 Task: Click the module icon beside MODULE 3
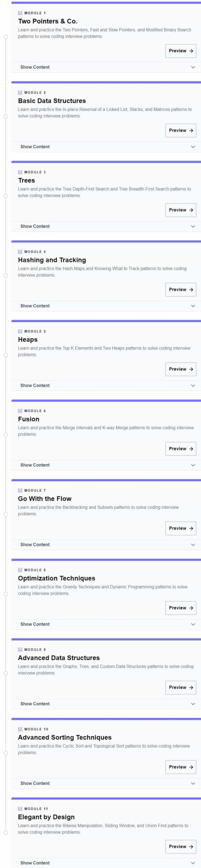click(20, 172)
